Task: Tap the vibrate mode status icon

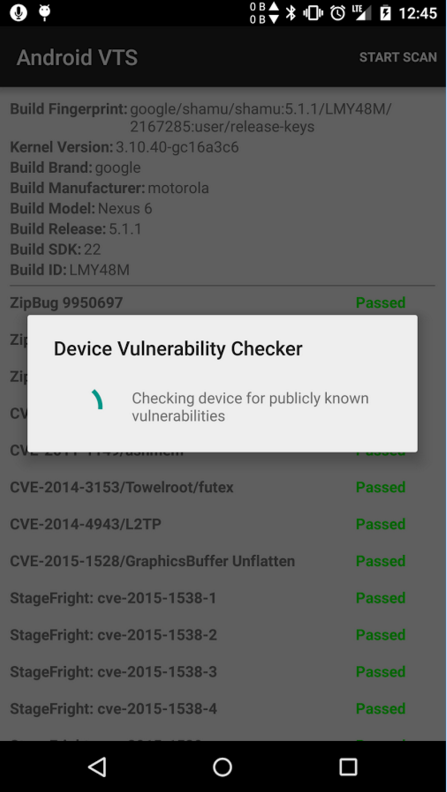Action: coord(313,13)
